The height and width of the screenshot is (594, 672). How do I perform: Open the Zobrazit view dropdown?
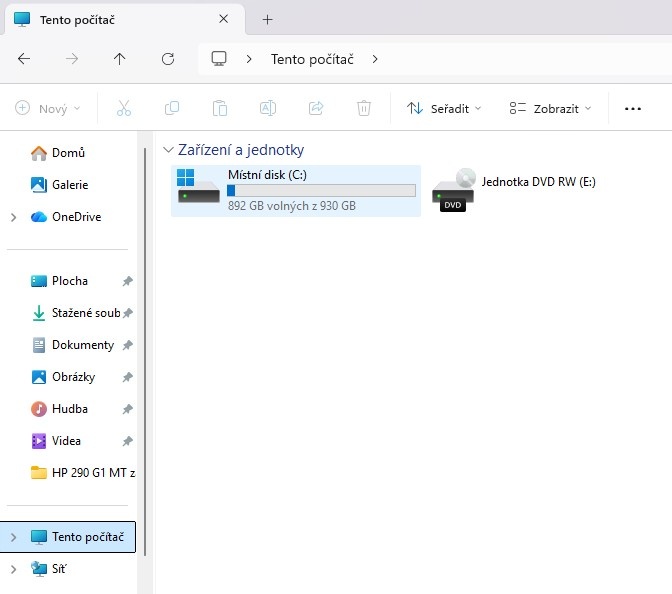coord(550,108)
